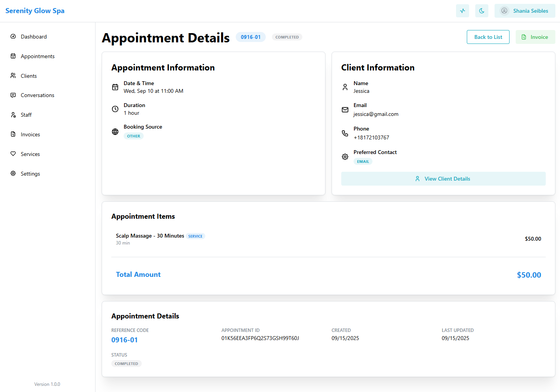Click the Staff icon in sidebar
Screen dimensions: 560x392
pos(13,115)
